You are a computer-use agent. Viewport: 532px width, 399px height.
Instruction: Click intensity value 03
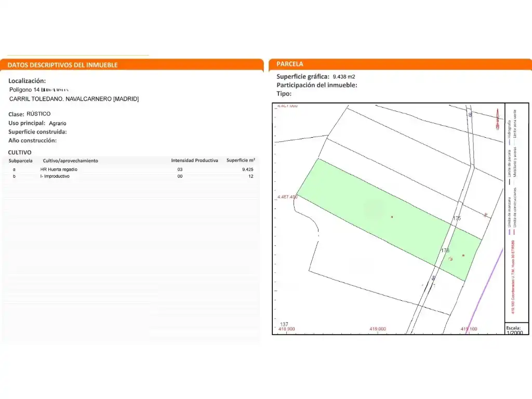[180, 169]
